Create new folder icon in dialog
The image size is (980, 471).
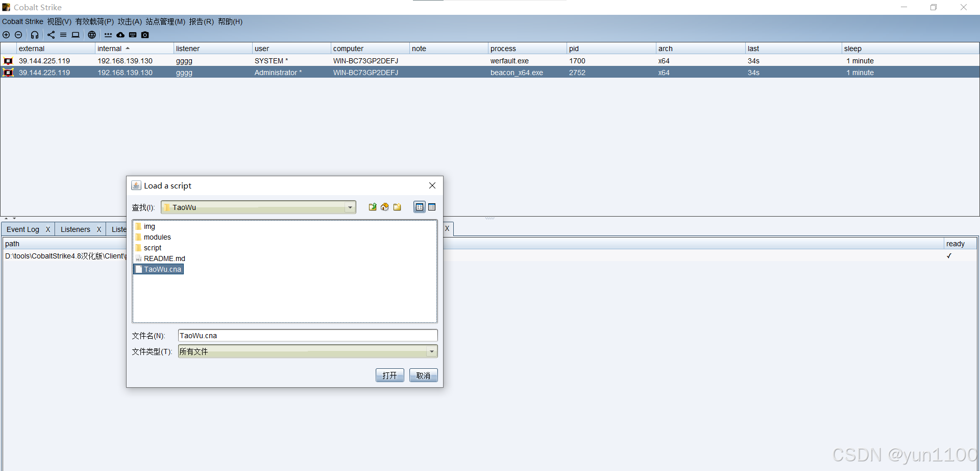[397, 207]
